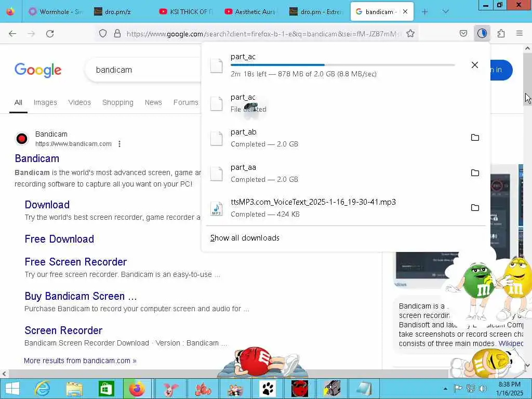Switch to dro.pm - Extreme tab
The width and height of the screenshot is (532, 399).
(315, 11)
